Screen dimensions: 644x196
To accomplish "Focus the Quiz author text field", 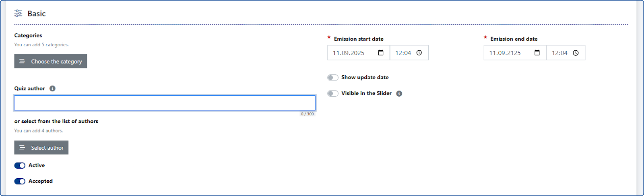I will point(165,103).
